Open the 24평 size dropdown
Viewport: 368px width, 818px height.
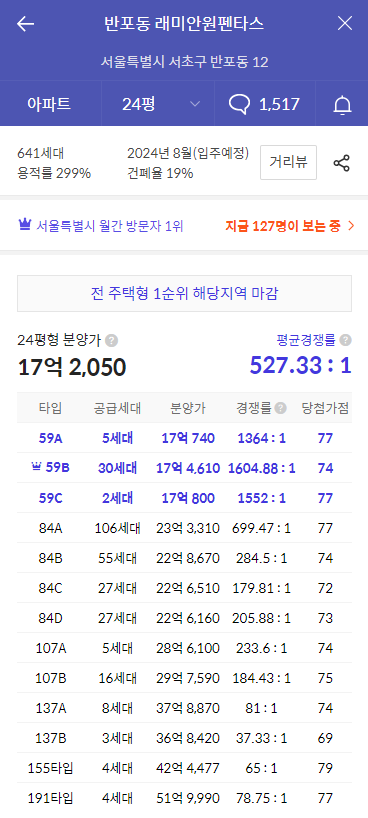[x=158, y=104]
